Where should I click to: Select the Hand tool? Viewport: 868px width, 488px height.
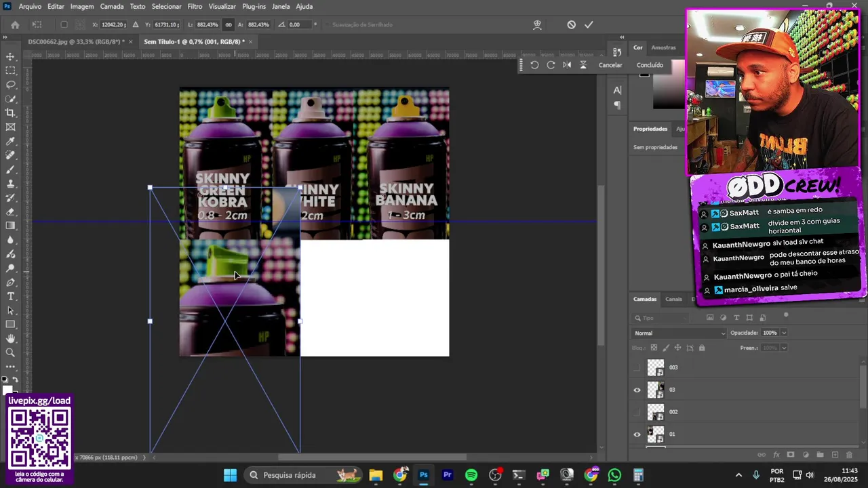point(10,338)
